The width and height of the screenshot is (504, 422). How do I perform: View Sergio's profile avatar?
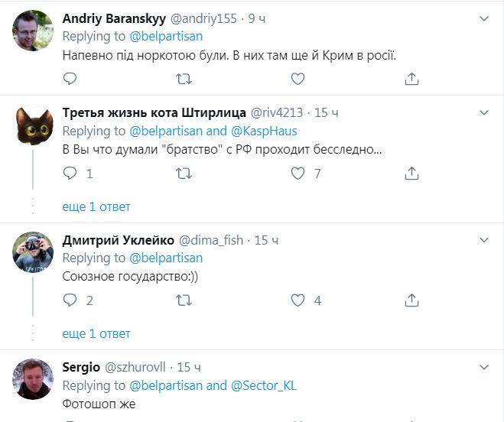tap(33, 380)
